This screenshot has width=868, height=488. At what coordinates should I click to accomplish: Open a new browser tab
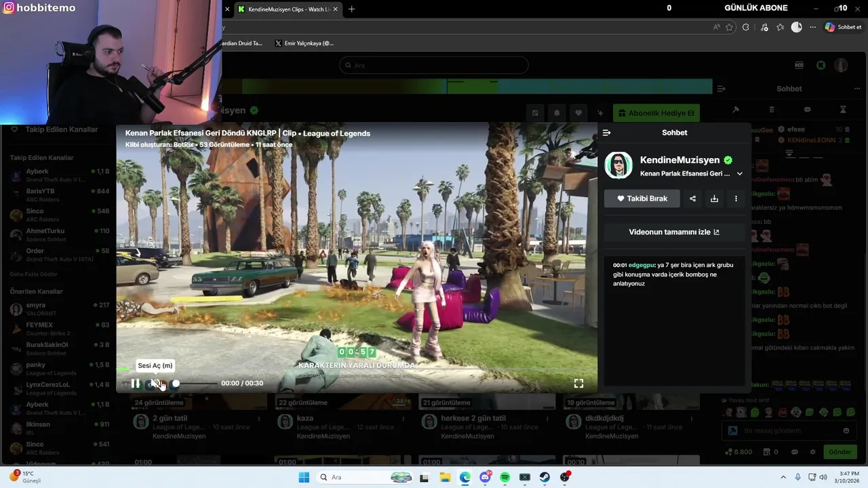(351, 9)
